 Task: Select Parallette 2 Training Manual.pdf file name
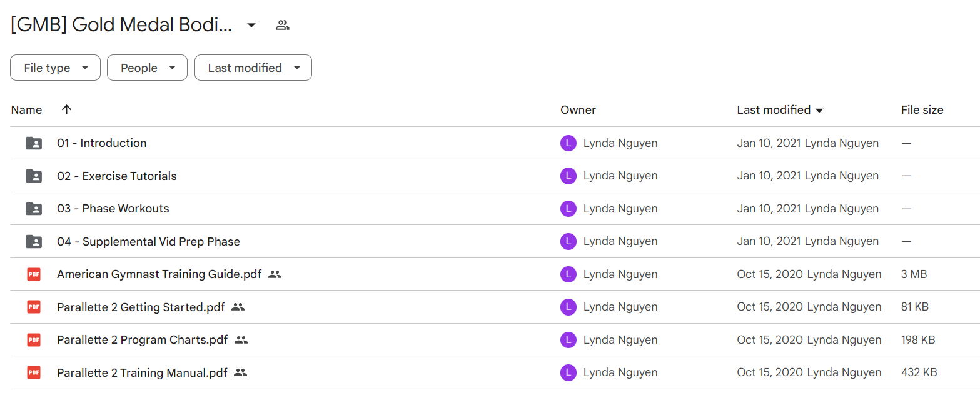coord(142,373)
